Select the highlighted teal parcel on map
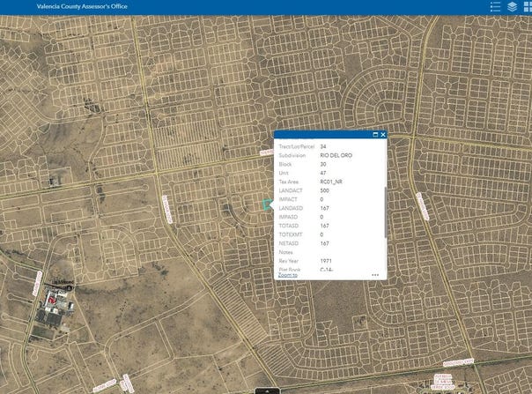 267,204
